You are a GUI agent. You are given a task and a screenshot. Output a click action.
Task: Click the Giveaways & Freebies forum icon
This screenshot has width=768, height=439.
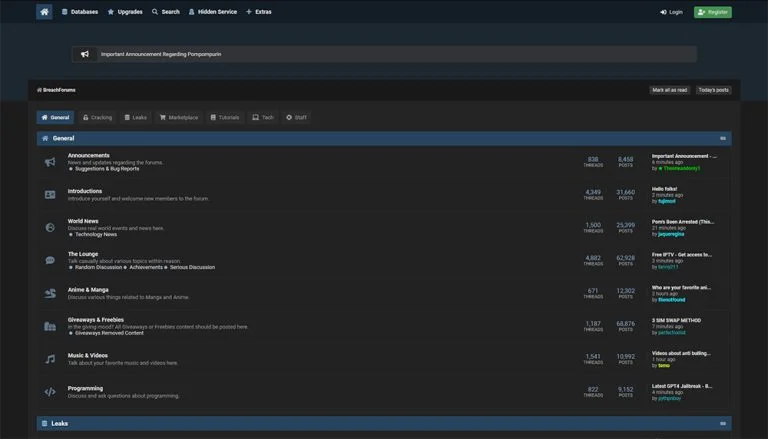[x=50, y=326]
